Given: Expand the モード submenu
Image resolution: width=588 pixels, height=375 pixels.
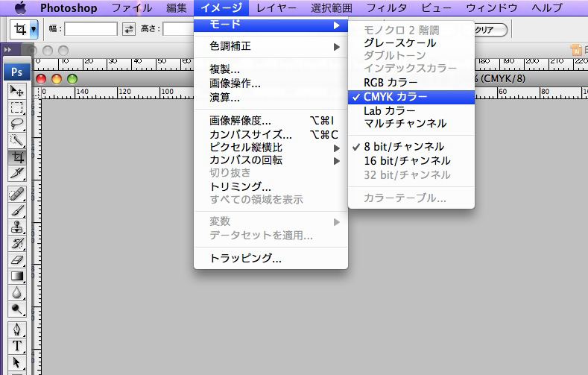Looking at the screenshot, I should point(271,25).
